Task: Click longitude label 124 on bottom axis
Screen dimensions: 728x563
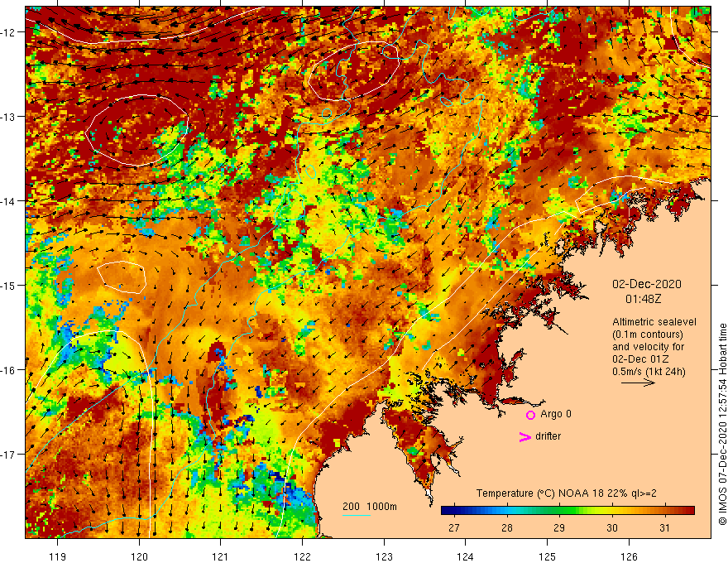Action: (466, 556)
